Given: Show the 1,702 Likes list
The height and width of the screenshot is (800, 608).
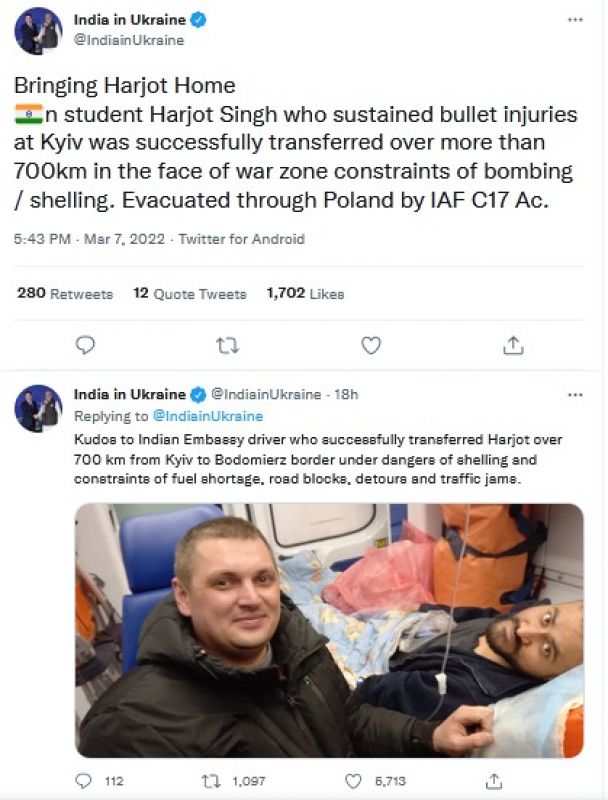Looking at the screenshot, I should pyautogui.click(x=305, y=294).
